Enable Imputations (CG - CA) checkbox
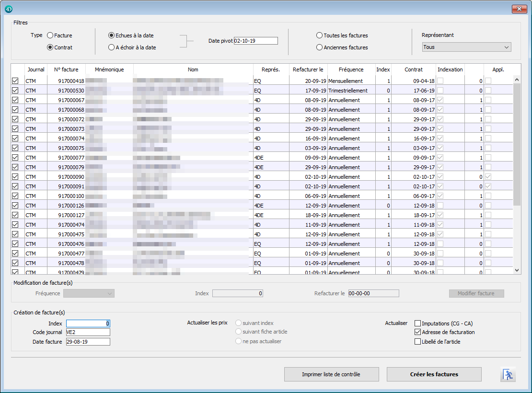The width and height of the screenshot is (532, 393). [x=418, y=324]
